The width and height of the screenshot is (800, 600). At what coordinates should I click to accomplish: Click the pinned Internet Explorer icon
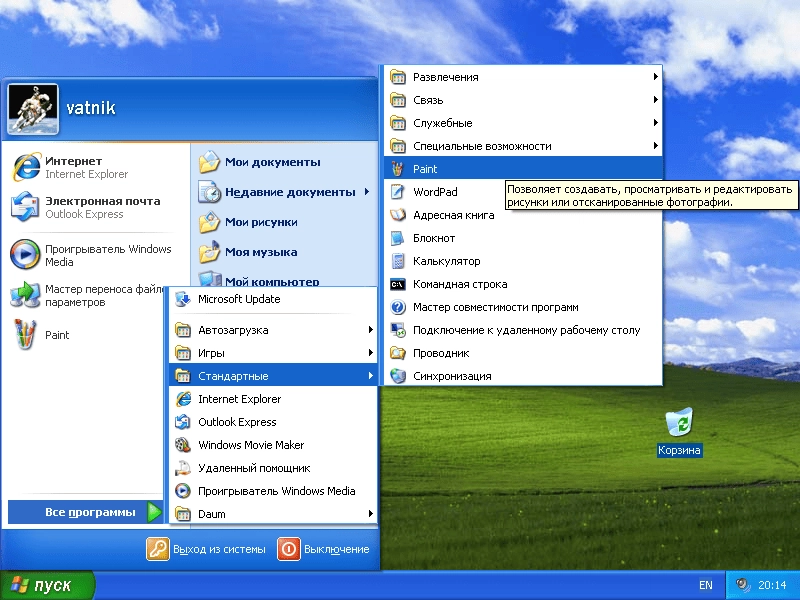[x=26, y=167]
